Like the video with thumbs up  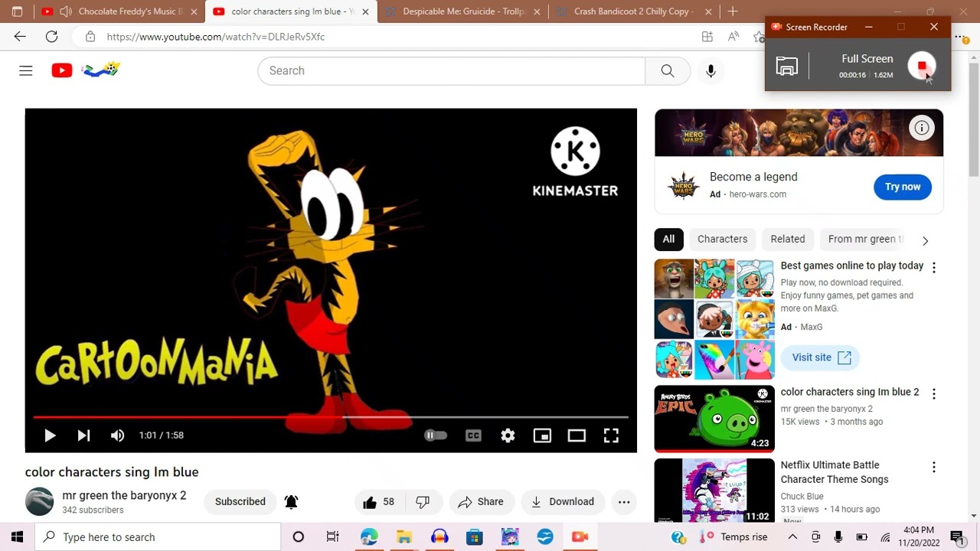click(x=380, y=502)
